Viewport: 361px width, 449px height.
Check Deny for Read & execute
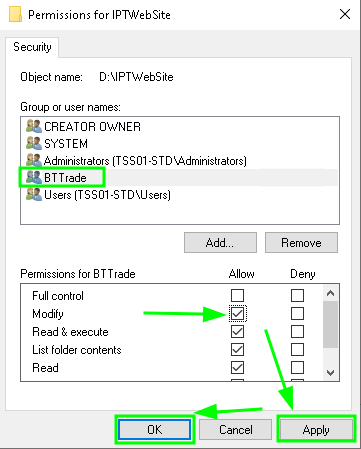pos(297,332)
